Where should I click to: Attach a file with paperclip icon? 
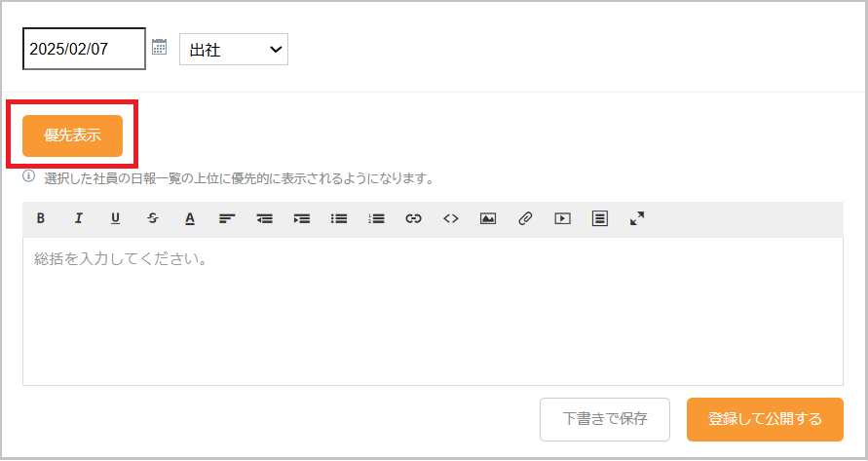pos(525,218)
